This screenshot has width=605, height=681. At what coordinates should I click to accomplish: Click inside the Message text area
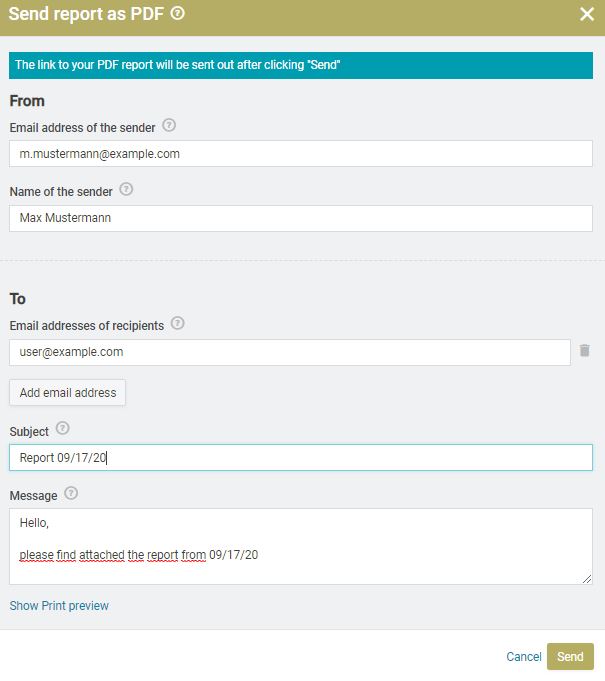pyautogui.click(x=301, y=546)
